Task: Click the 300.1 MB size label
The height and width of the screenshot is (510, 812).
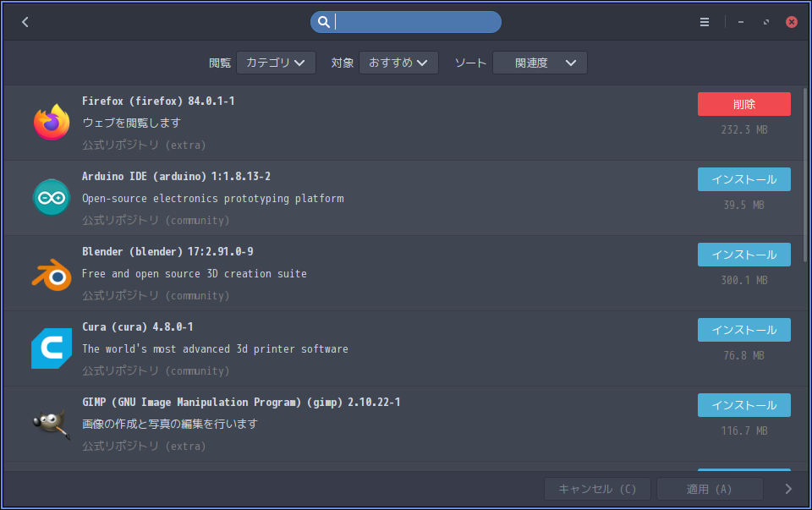Action: point(744,280)
